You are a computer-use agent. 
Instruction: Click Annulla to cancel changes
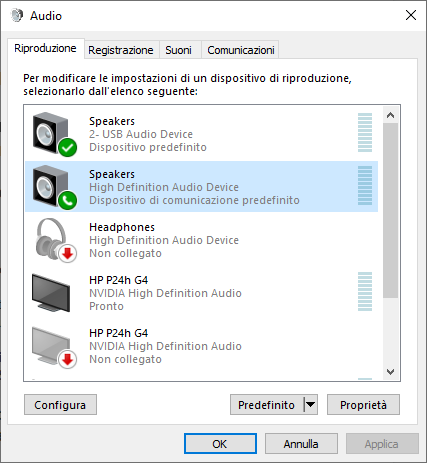301,444
